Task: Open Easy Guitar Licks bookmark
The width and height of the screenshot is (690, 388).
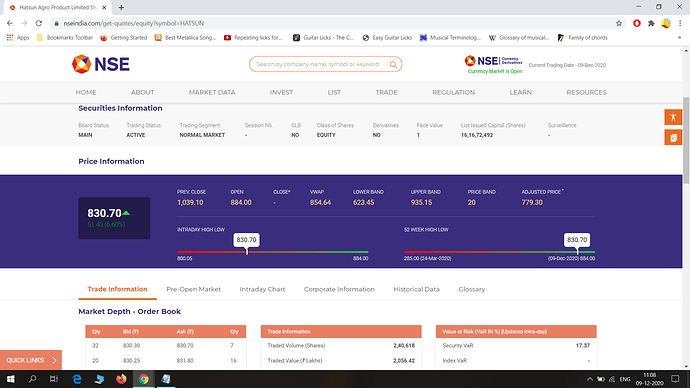Action: (387, 38)
